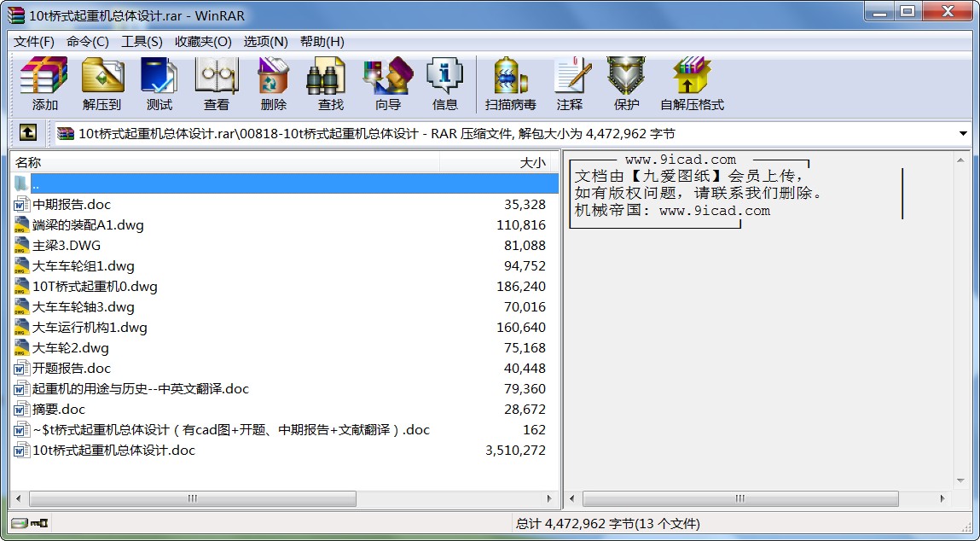This screenshot has width=980, height=541.
Task: Click the 添加 (Add) toolbar icon
Action: (44, 84)
